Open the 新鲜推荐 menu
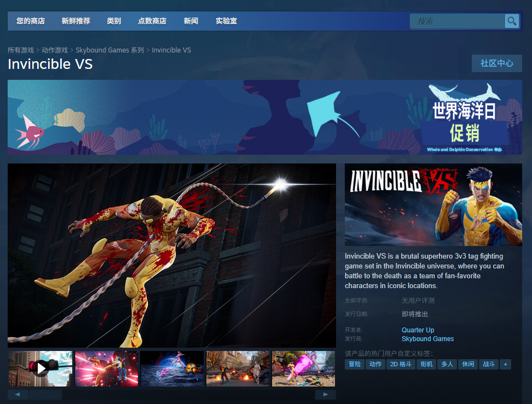 coord(76,21)
